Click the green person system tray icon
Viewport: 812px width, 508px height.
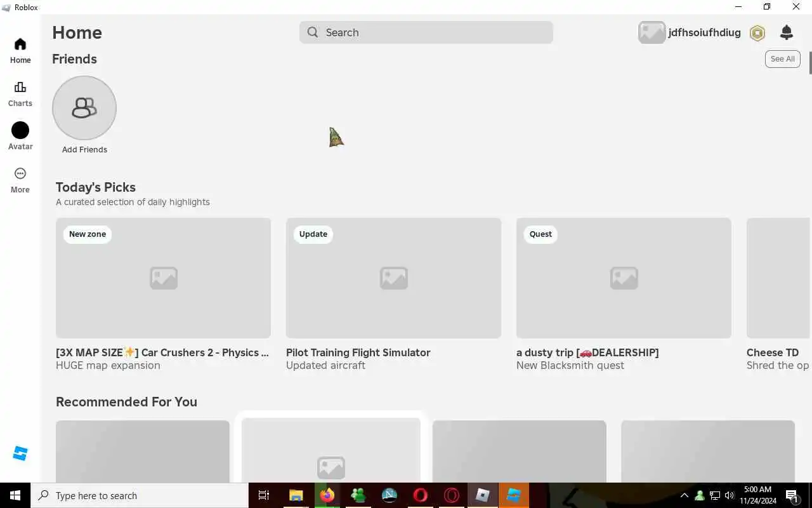pos(700,495)
